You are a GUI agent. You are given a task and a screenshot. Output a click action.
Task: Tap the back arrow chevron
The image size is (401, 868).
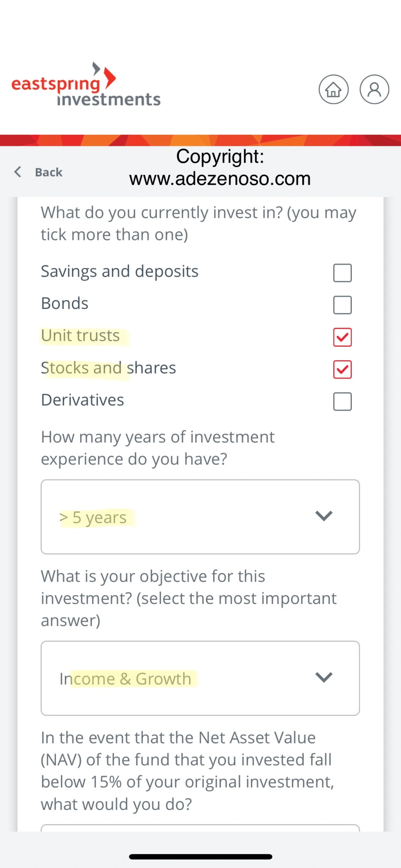click(x=18, y=172)
